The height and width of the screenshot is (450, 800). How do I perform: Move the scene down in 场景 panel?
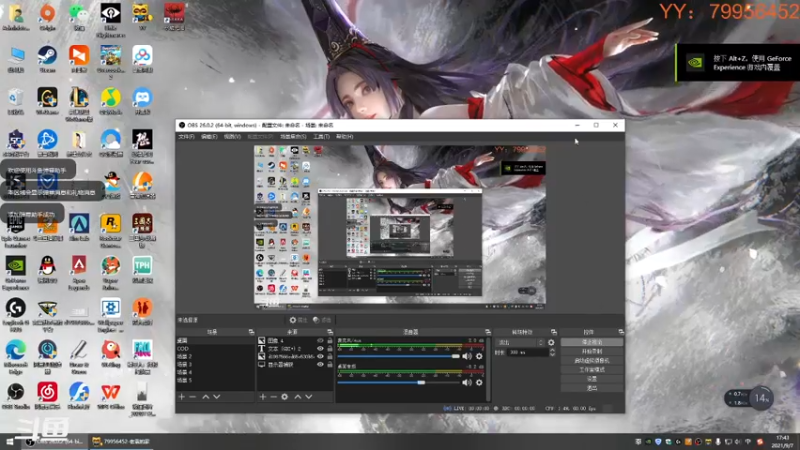[217, 396]
